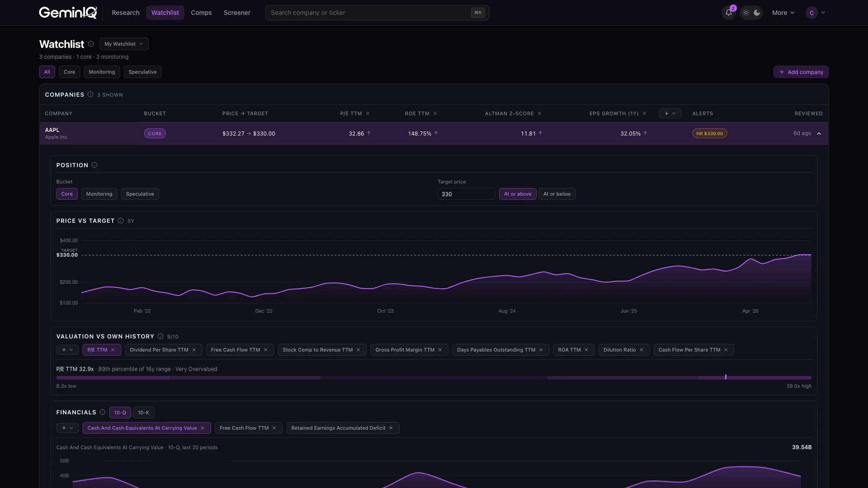Filter watchlist by Core

click(x=69, y=72)
